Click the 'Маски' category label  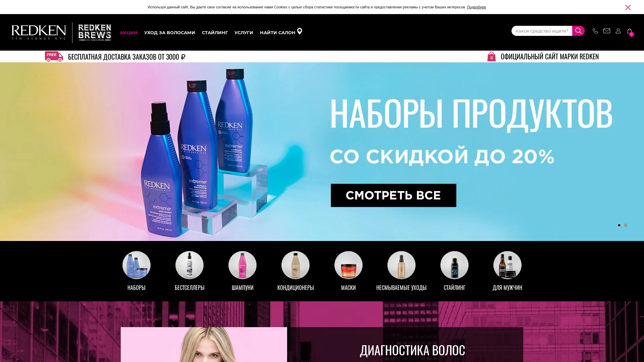coord(348,288)
